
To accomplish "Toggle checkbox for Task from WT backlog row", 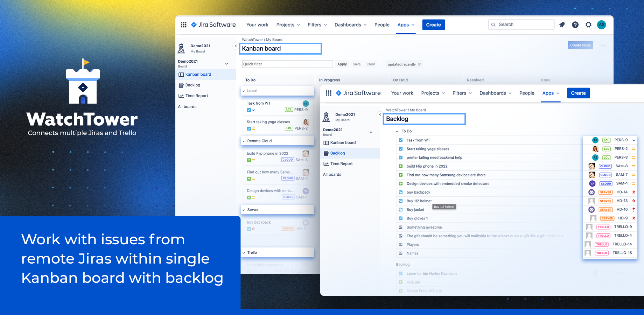I will point(401,140).
